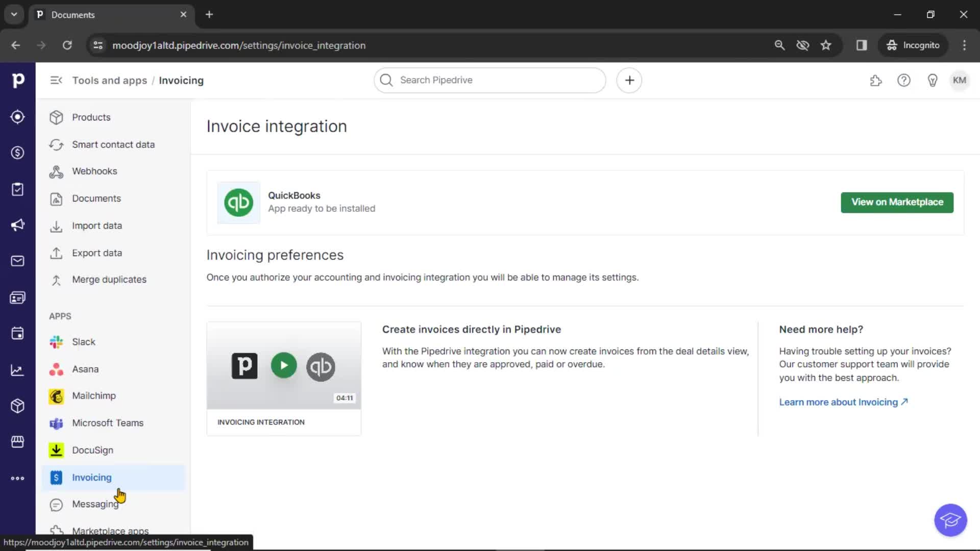
Task: Click View on Marketplace button
Action: [x=898, y=202]
